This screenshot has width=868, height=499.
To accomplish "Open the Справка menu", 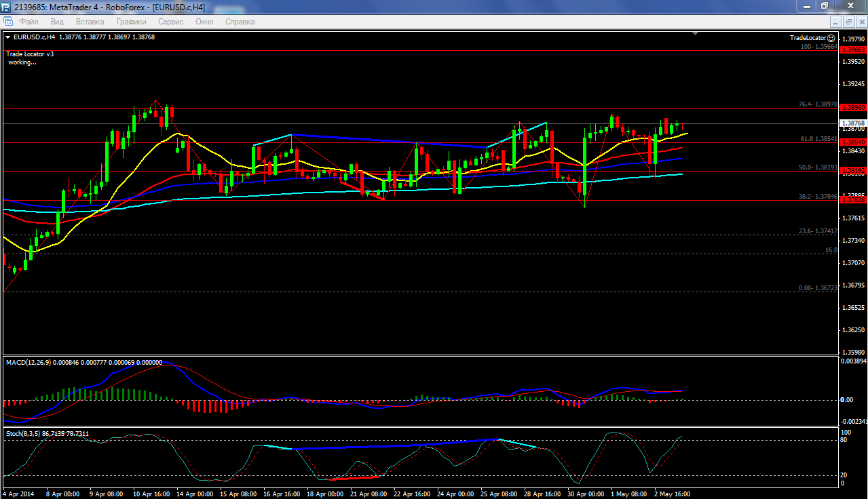I will click(x=240, y=22).
